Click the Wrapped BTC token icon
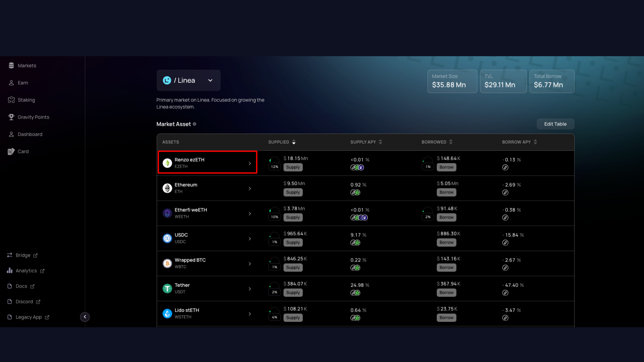The image size is (644, 362). click(167, 264)
